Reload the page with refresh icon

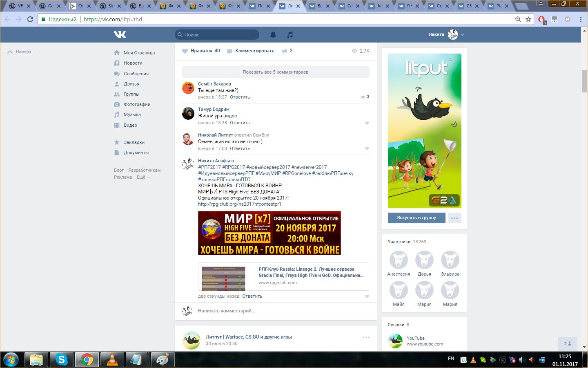(30, 19)
